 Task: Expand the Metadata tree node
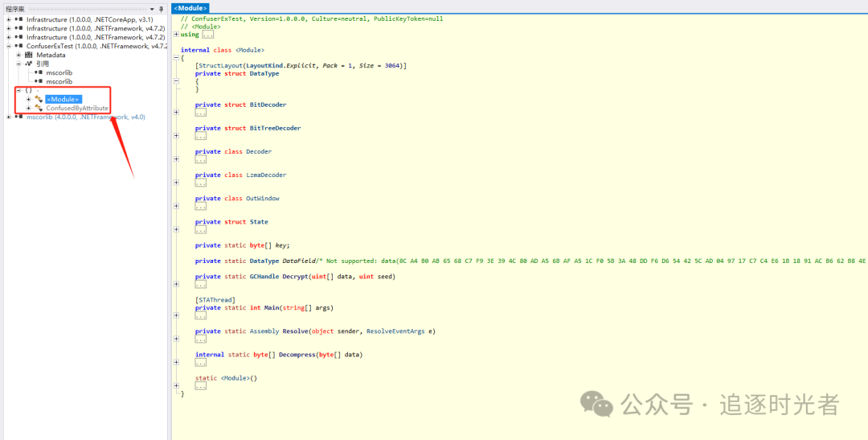[18, 55]
